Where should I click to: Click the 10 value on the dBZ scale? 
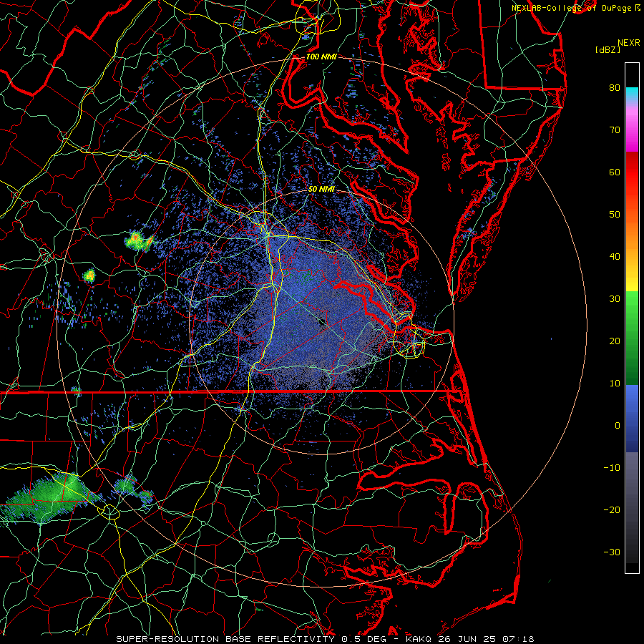[x=615, y=384]
